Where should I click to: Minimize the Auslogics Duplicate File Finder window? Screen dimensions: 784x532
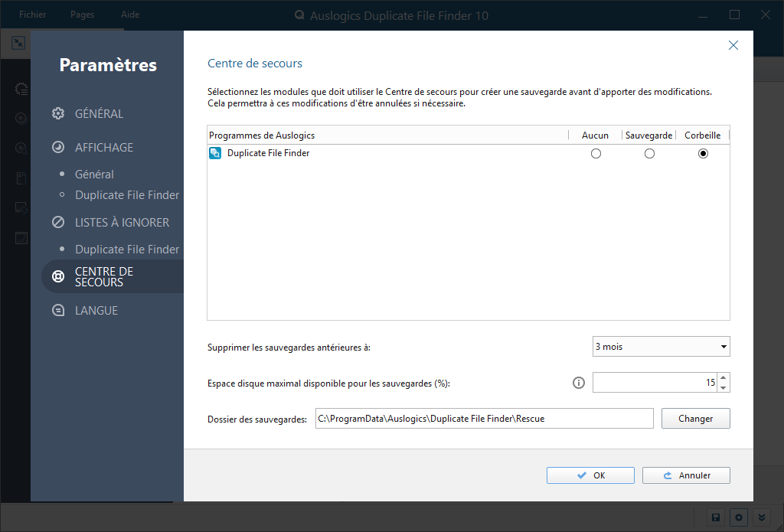tap(704, 16)
